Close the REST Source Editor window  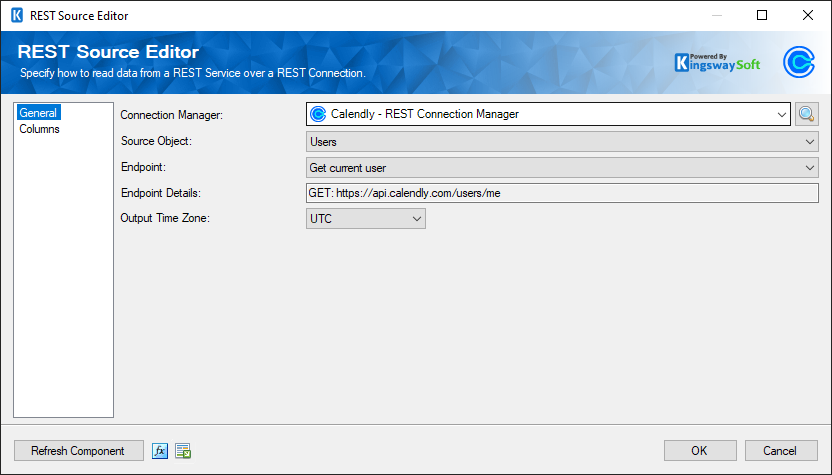click(808, 15)
